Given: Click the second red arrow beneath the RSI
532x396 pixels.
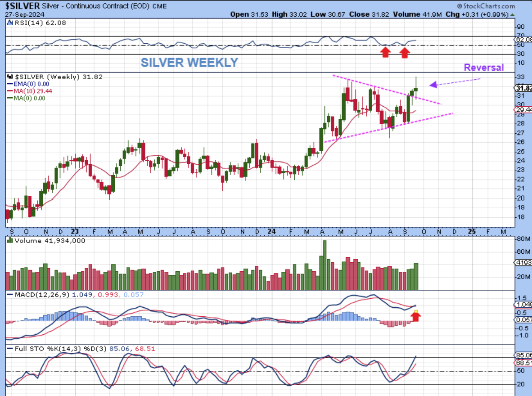Looking at the screenshot, I should tap(405, 52).
